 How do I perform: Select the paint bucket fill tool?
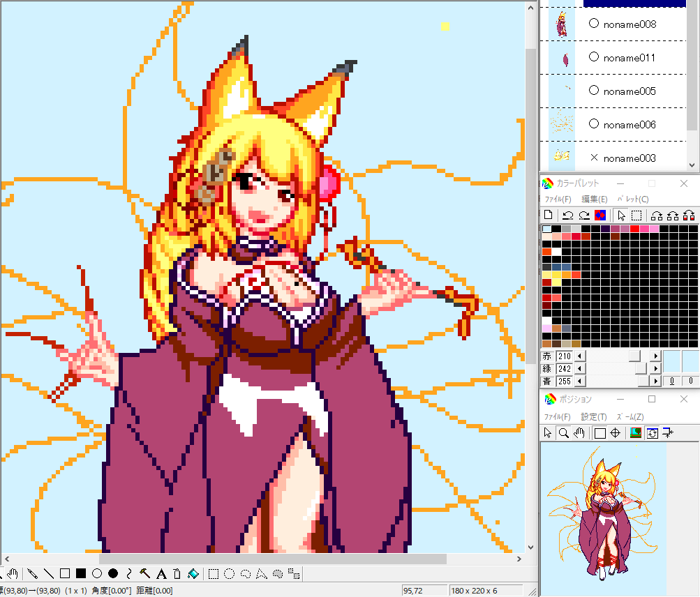(193, 573)
